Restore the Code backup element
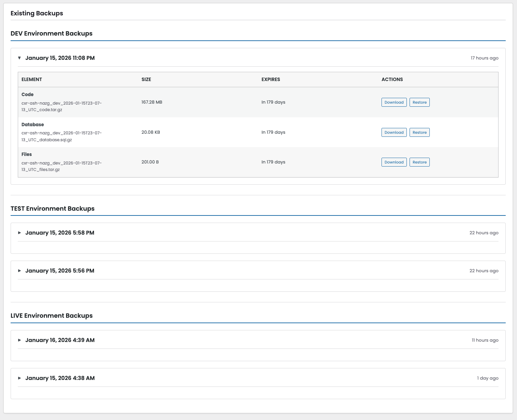The width and height of the screenshot is (517, 420). coord(419,102)
